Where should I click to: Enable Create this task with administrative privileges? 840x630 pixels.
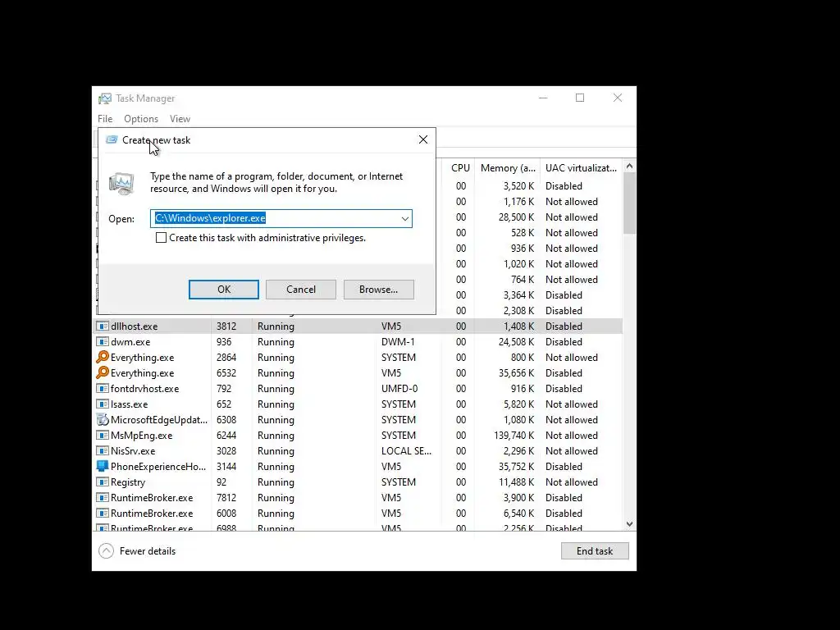pos(161,237)
